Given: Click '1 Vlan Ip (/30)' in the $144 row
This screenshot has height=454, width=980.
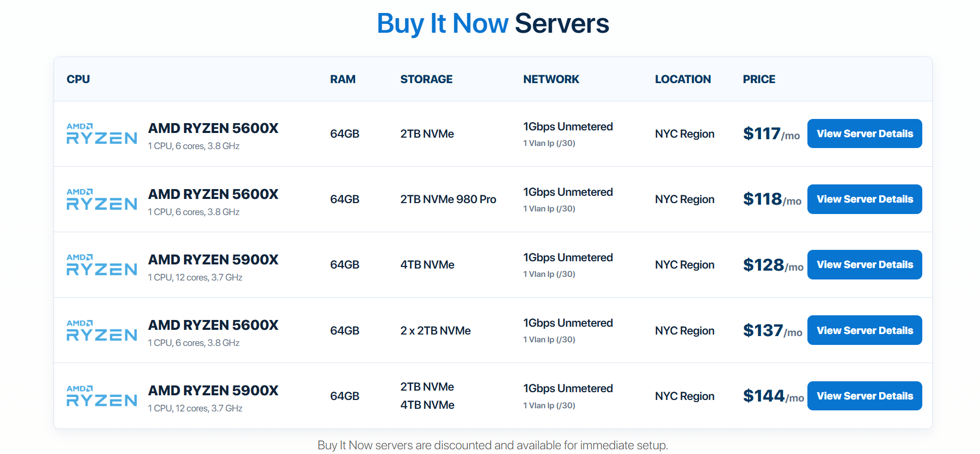Looking at the screenshot, I should (549, 406).
